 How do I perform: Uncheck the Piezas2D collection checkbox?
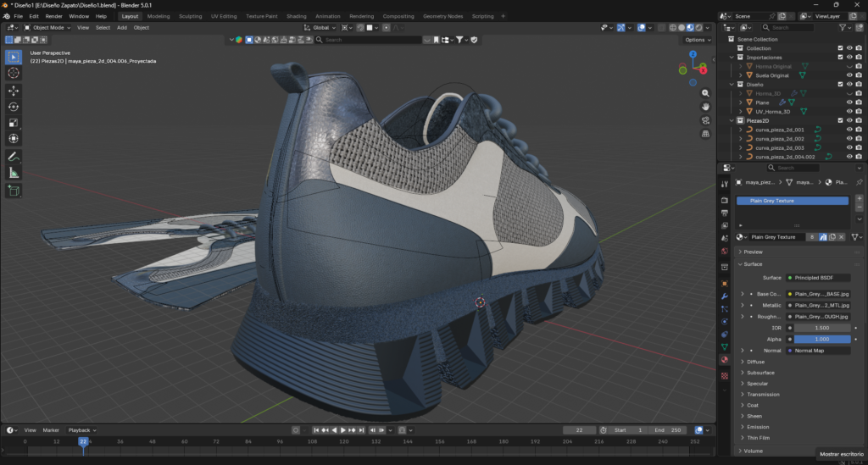(840, 120)
